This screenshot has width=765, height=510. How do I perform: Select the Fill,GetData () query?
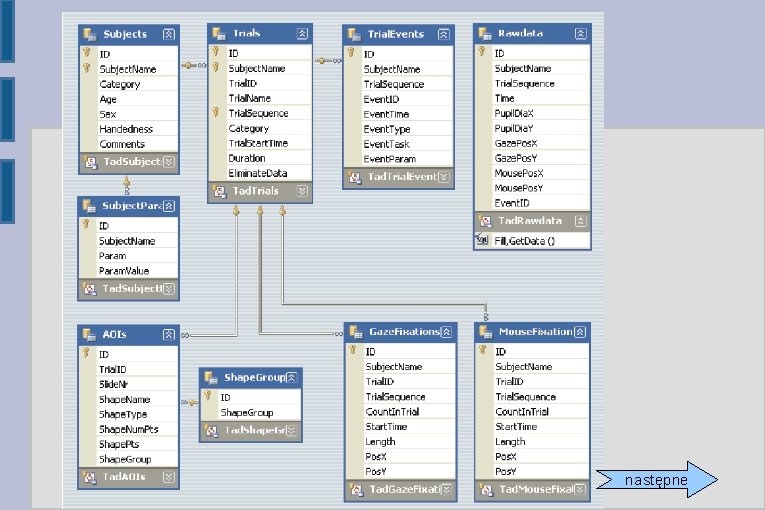532,241
